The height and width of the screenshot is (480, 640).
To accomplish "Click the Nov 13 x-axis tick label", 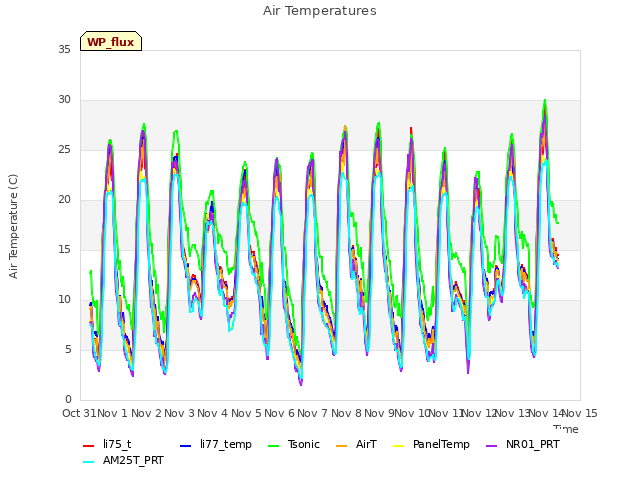I will (x=513, y=413).
